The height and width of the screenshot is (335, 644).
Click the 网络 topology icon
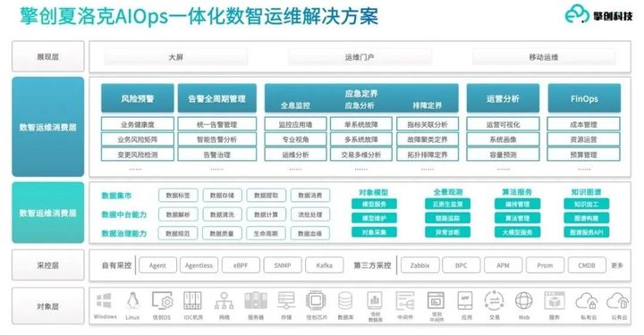click(x=224, y=300)
